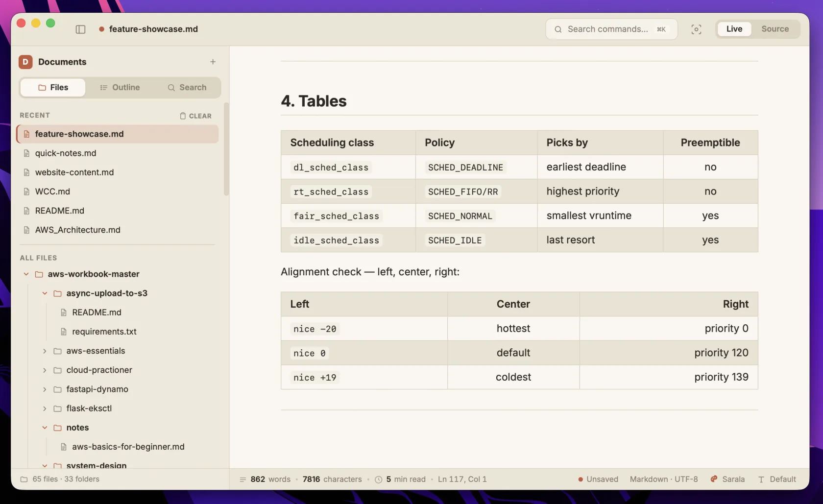The image size is (823, 504).
Task: Add a new document with the plus icon
Action: click(213, 62)
